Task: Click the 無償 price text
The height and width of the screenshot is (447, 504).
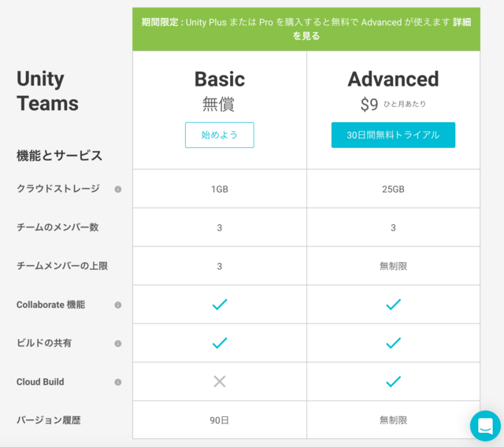Action: coord(218,105)
